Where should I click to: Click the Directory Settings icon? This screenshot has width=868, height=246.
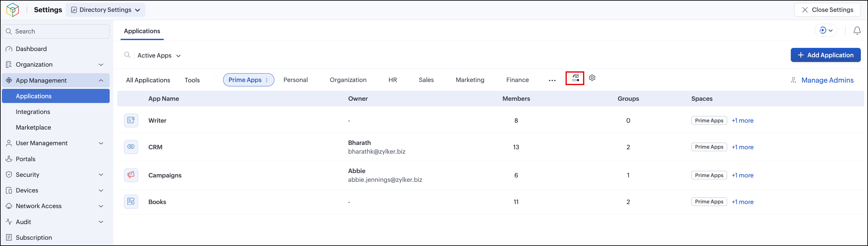tap(74, 10)
